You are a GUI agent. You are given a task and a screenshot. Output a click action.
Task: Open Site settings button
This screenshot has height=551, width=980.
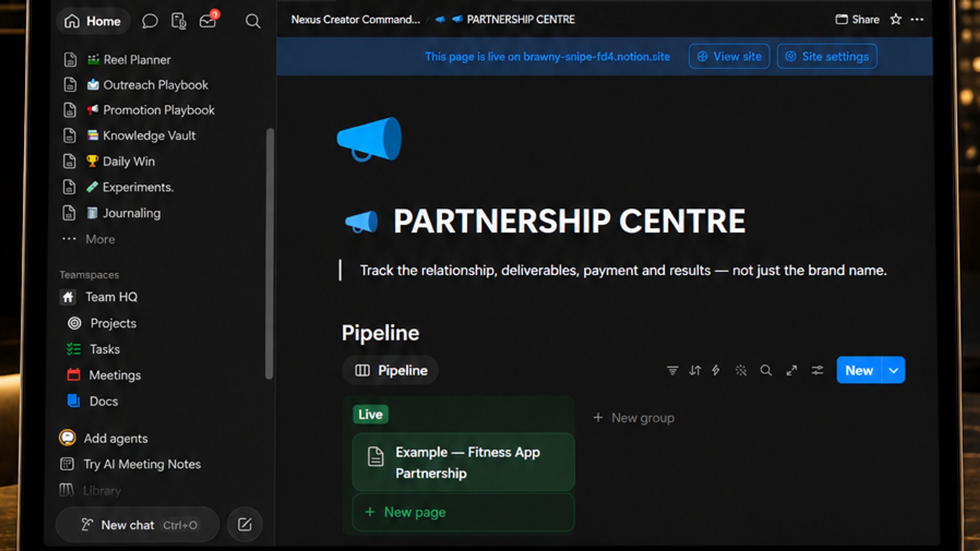(x=827, y=57)
